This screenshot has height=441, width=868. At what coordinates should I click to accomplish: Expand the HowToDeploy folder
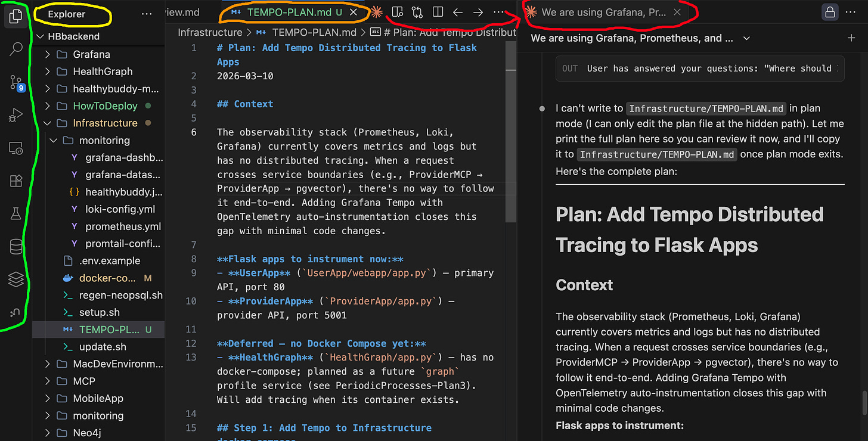pyautogui.click(x=48, y=106)
